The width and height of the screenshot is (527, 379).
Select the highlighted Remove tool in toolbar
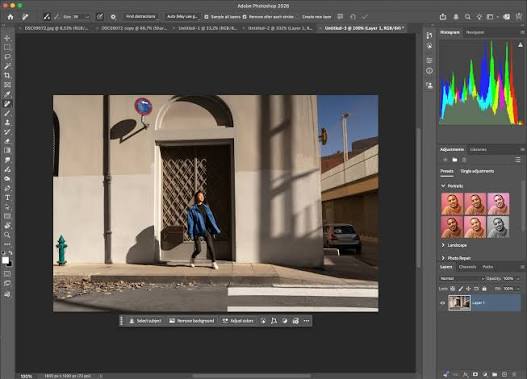click(x=7, y=104)
